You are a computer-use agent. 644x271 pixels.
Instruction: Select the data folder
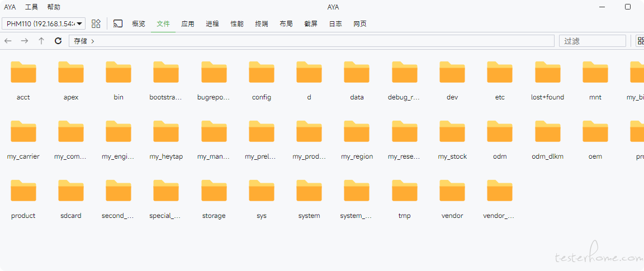point(357,80)
